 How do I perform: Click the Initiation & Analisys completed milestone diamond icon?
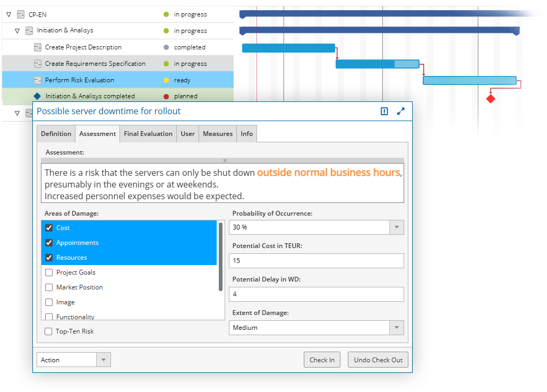point(37,96)
